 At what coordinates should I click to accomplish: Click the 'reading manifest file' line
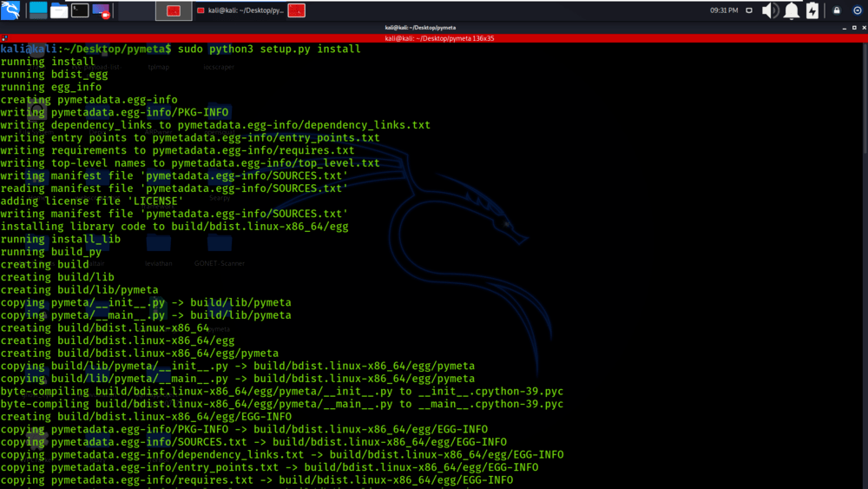174,188
